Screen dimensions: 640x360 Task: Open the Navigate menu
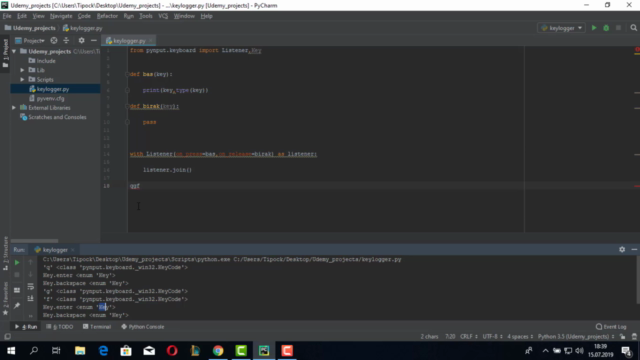(61, 16)
